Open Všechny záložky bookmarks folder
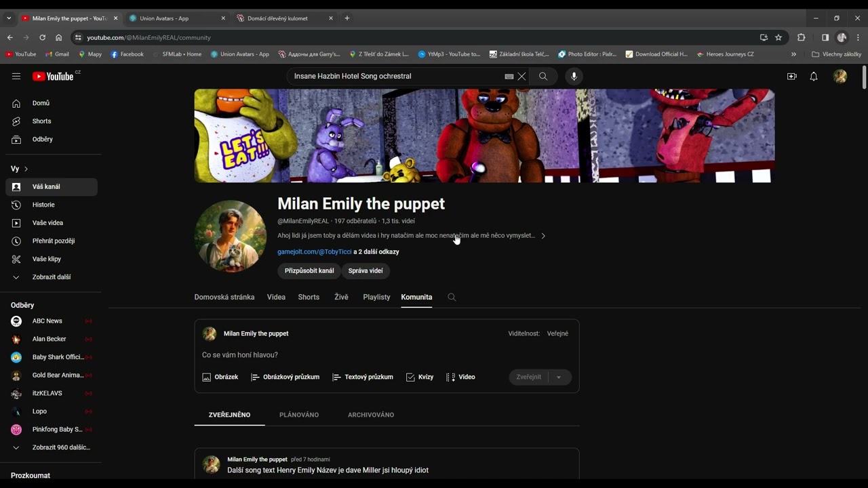868x488 pixels. tap(836, 54)
